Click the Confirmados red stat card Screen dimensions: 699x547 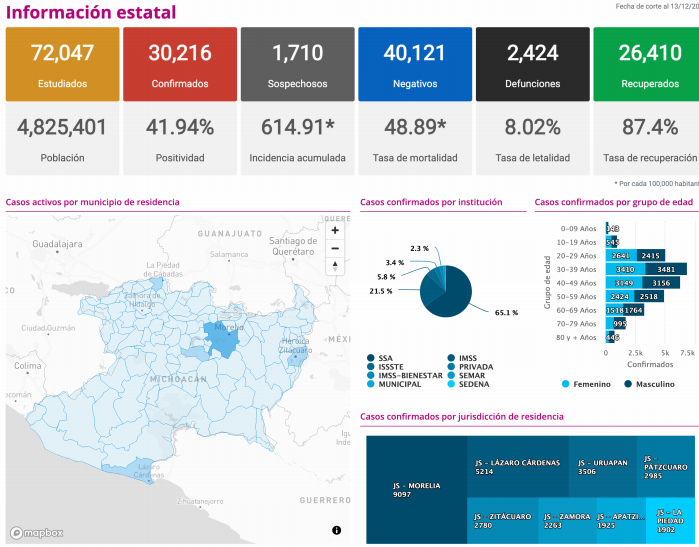[180, 64]
